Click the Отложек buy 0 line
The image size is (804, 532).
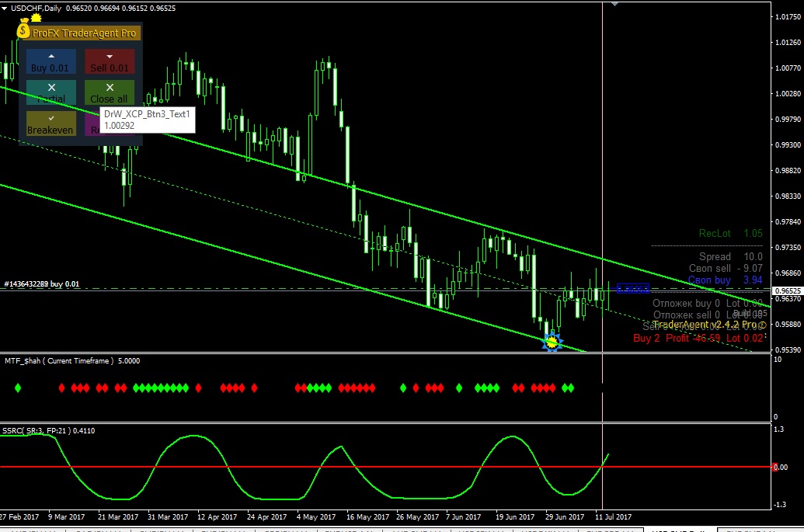pos(708,304)
